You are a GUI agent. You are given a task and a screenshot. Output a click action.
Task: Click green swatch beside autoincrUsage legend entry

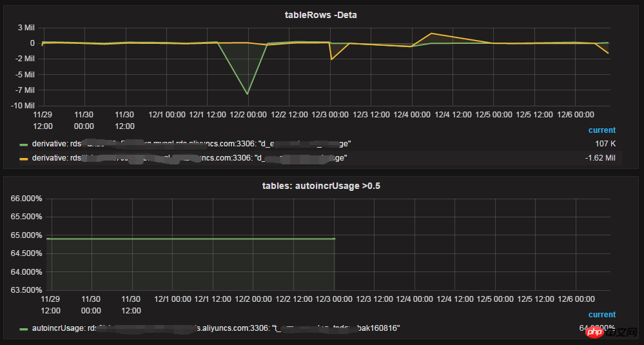(24, 329)
